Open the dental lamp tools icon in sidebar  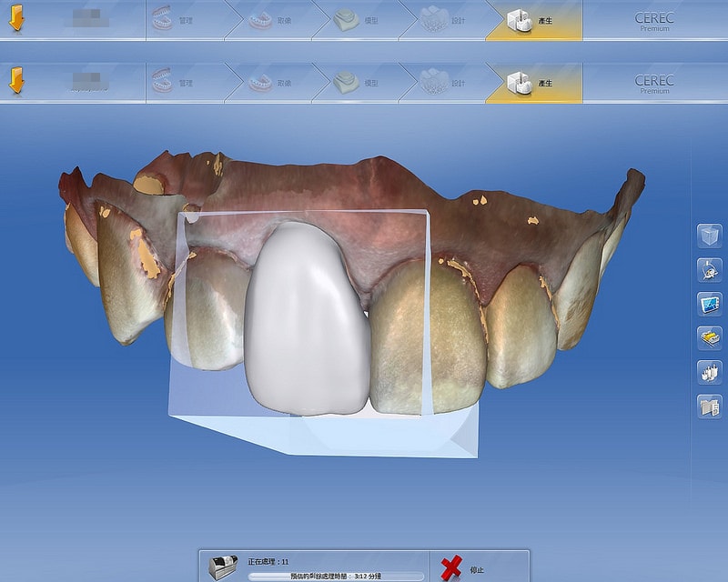(709, 270)
